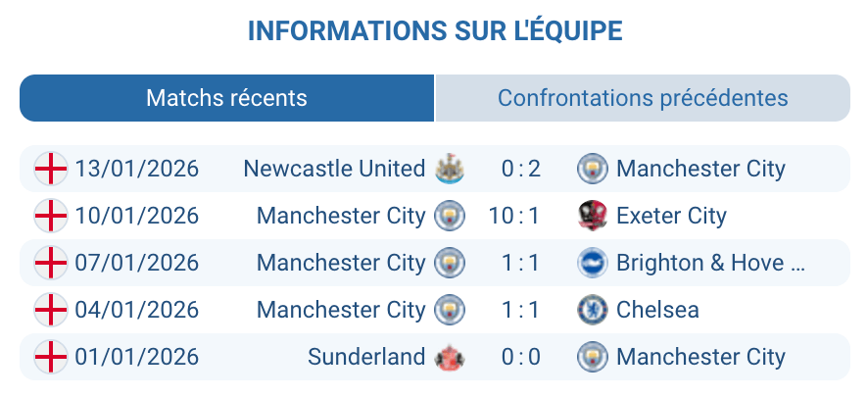Screen dimensions: 868x398
Task: Click the 0 : 2 match score
Action: [x=521, y=169]
